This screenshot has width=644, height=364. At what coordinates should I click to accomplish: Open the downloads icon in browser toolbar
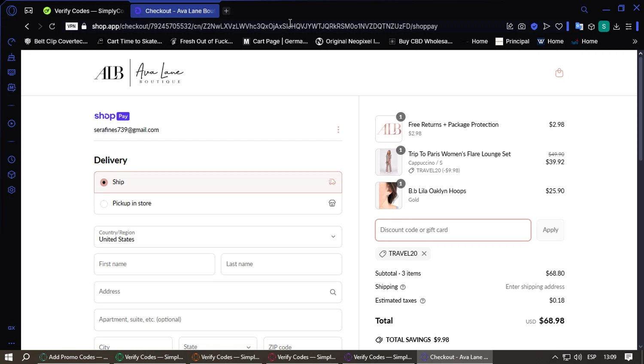(617, 26)
